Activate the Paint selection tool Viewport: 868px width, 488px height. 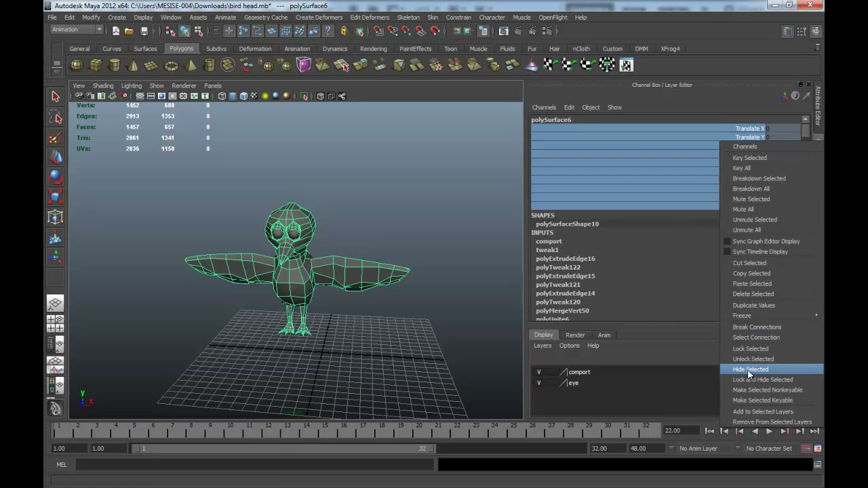(x=56, y=138)
